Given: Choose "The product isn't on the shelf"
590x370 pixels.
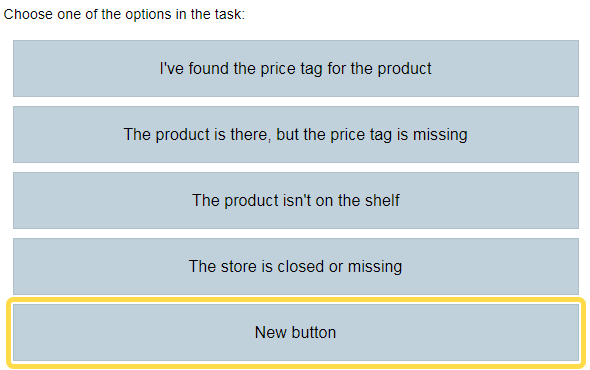Looking at the screenshot, I should coord(296,200).
